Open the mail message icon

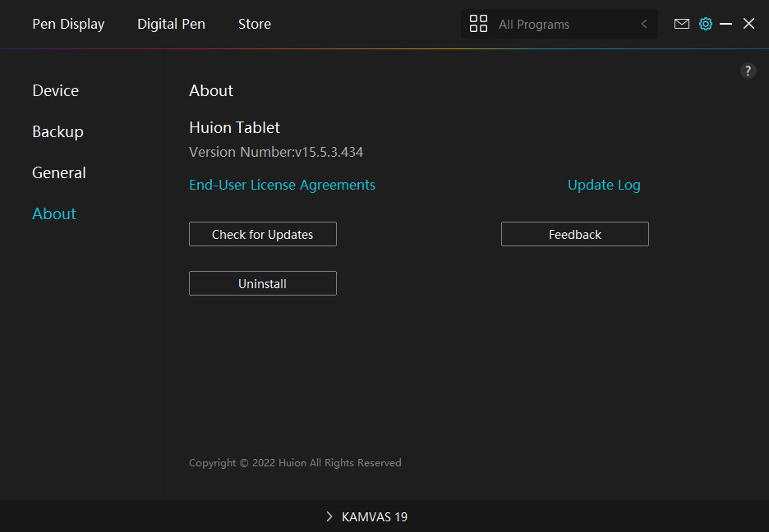682,24
